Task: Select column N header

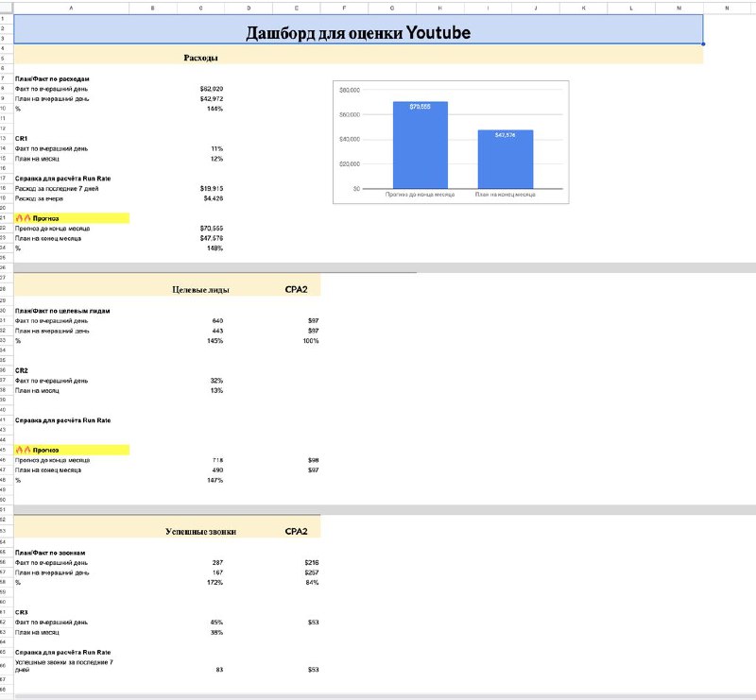Action: [727, 9]
